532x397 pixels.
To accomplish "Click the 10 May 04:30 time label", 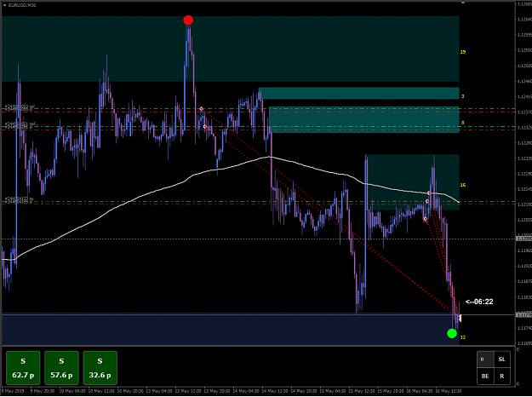I will pos(72,391).
